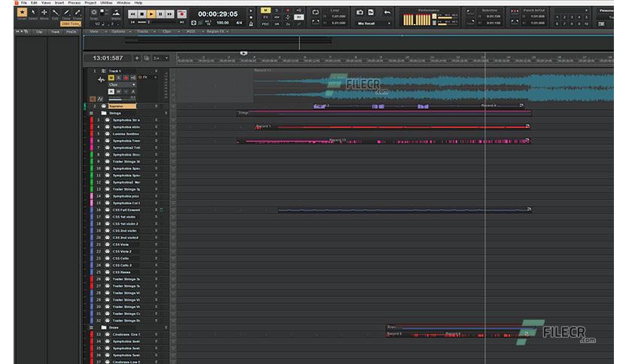Click the Mix Recall camera snapshot icon
Image resolution: width=629 pixels, height=364 pixels.
pyautogui.click(x=360, y=13)
